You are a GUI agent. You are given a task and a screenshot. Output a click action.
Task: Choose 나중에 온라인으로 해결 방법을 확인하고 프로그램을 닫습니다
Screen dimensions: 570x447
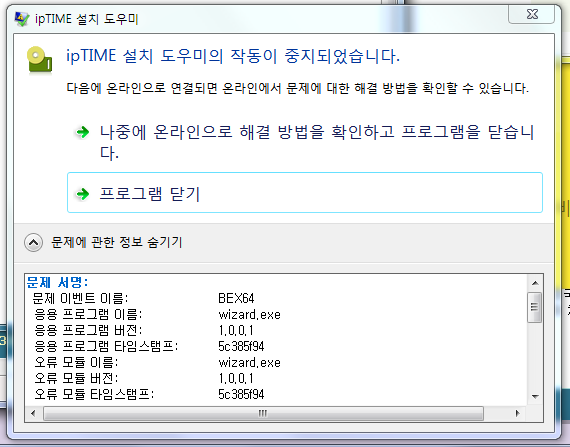coord(305,142)
